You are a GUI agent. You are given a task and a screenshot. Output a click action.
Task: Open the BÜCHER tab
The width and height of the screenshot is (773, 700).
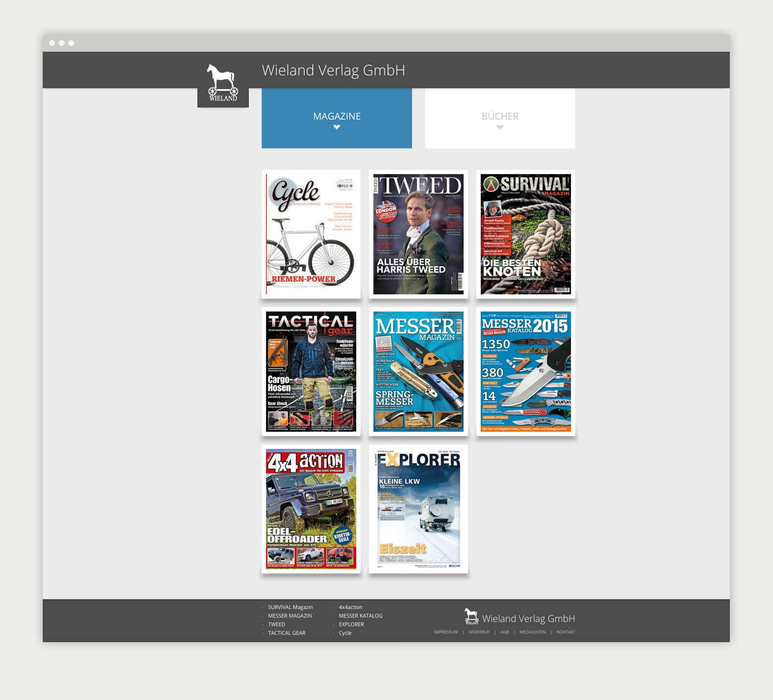(x=500, y=118)
